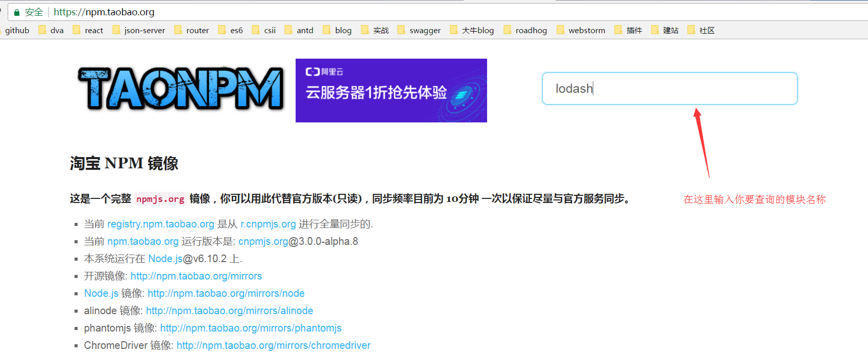Screen dimensions: 868x356
Task: Open the dva bookmark folder
Action: [x=51, y=30]
